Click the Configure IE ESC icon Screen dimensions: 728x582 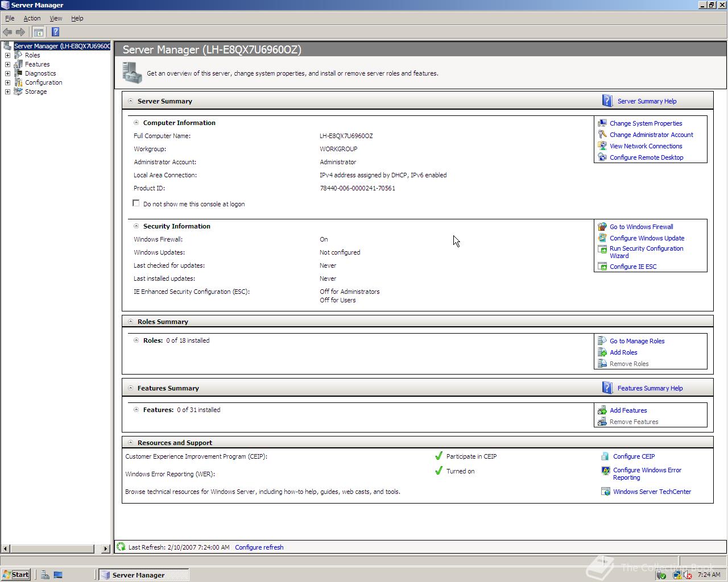(x=602, y=266)
